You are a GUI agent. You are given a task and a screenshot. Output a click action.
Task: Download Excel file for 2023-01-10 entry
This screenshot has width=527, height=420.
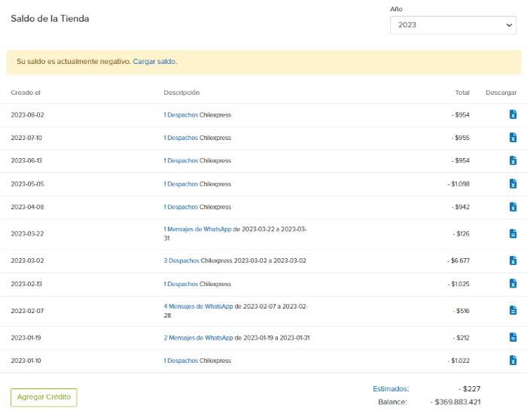(513, 361)
